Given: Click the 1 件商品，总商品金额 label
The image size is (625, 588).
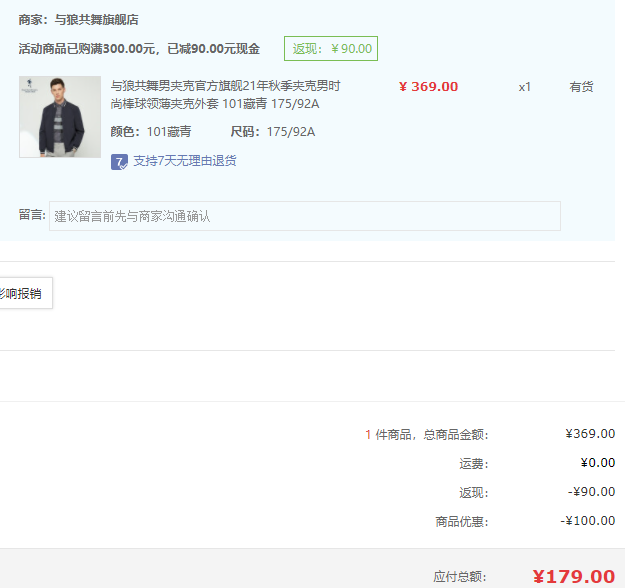Looking at the screenshot, I should pyautogui.click(x=426, y=435).
